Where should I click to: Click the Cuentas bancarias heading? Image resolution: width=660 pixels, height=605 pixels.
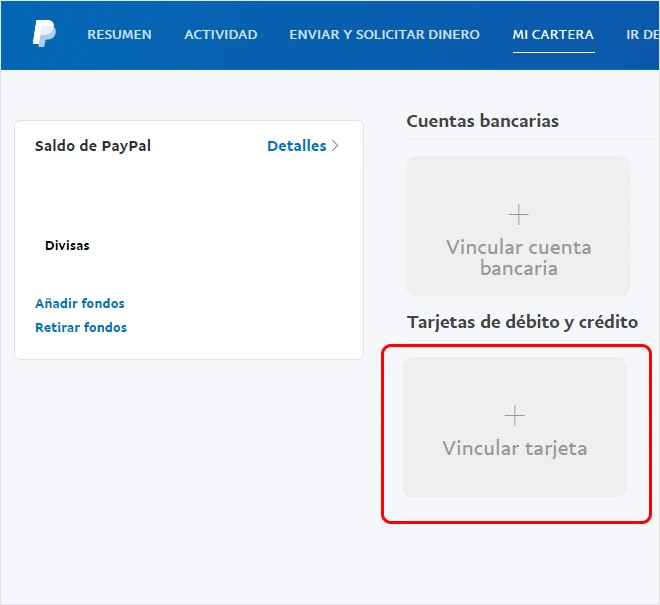click(482, 121)
